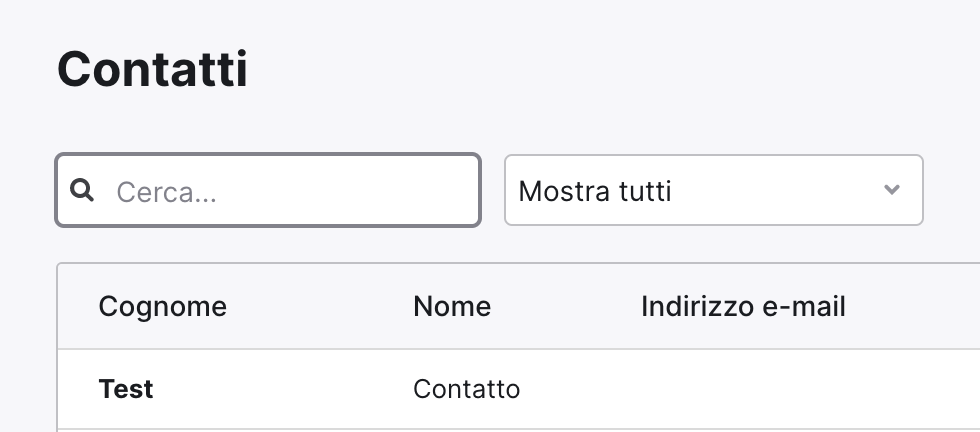Image resolution: width=980 pixels, height=432 pixels.
Task: Select the Mostra tutti label text
Action: pos(594,191)
